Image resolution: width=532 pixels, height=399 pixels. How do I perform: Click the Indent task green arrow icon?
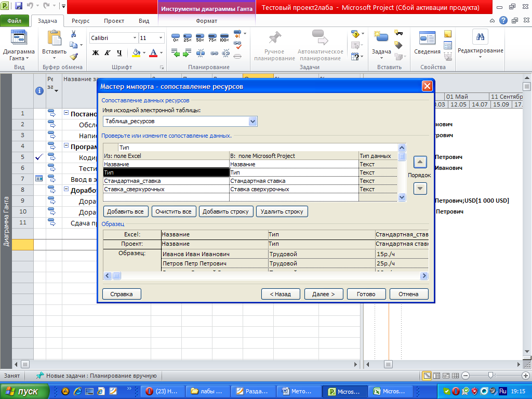click(187, 53)
